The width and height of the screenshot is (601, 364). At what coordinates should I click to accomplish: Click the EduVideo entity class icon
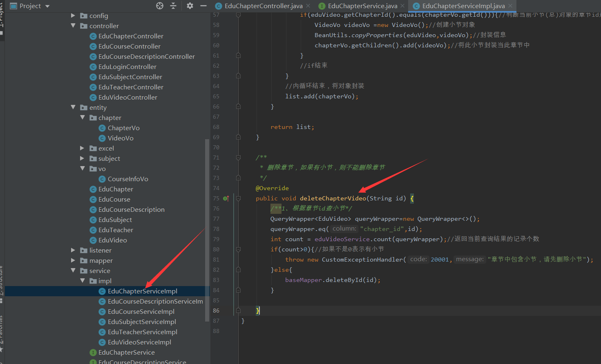pyautogui.click(x=93, y=240)
